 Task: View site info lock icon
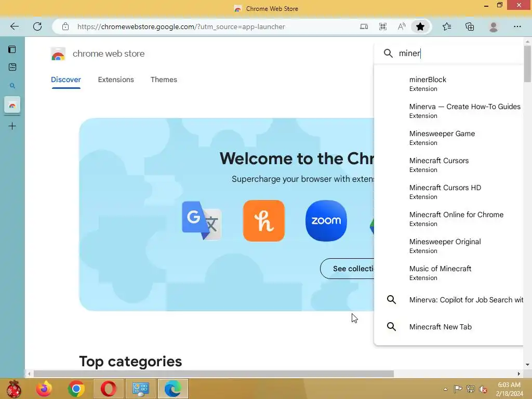tap(65, 26)
